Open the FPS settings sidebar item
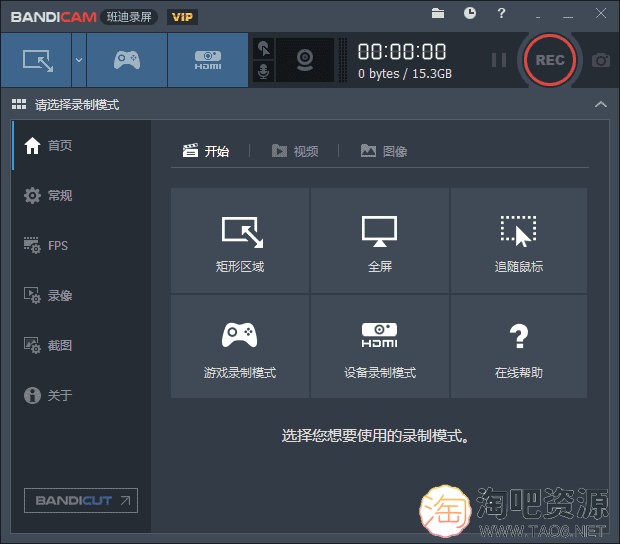The width and height of the screenshot is (620, 544). (81, 246)
